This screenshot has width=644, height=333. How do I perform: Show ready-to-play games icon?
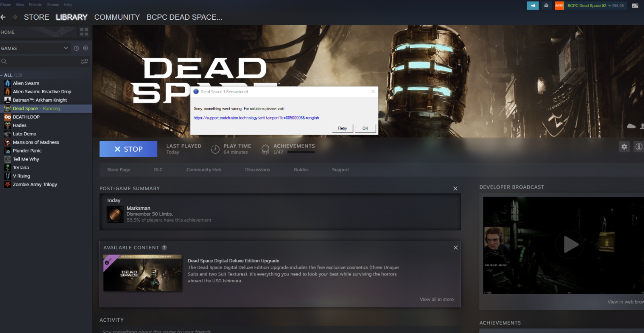pos(85,48)
